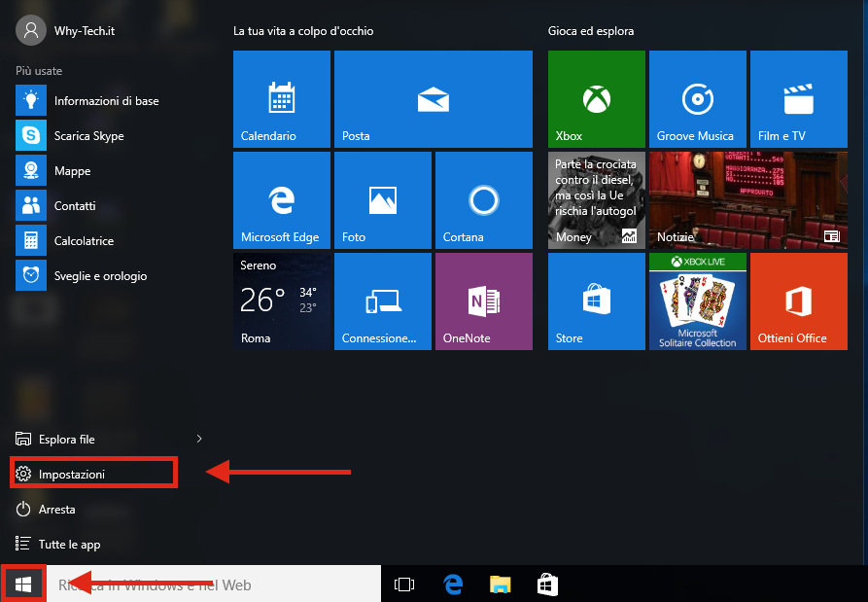Open the Foto tile
The height and width of the screenshot is (602, 868).
click(x=383, y=200)
